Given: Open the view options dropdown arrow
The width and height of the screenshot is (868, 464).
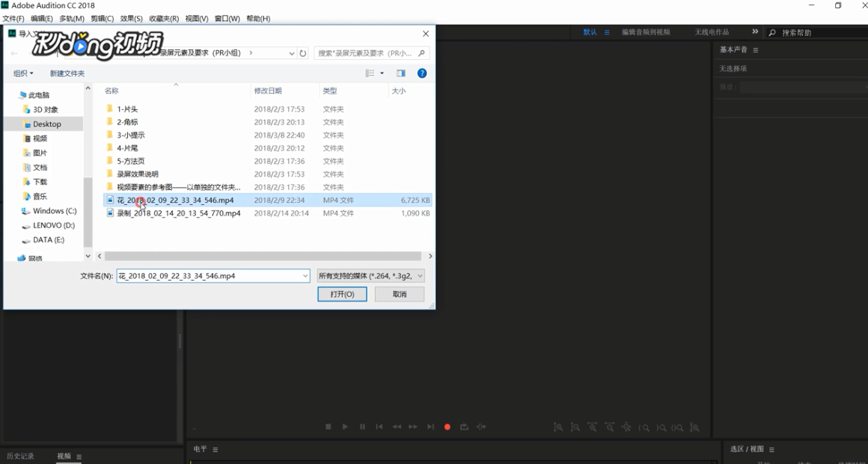Looking at the screenshot, I should 382,73.
